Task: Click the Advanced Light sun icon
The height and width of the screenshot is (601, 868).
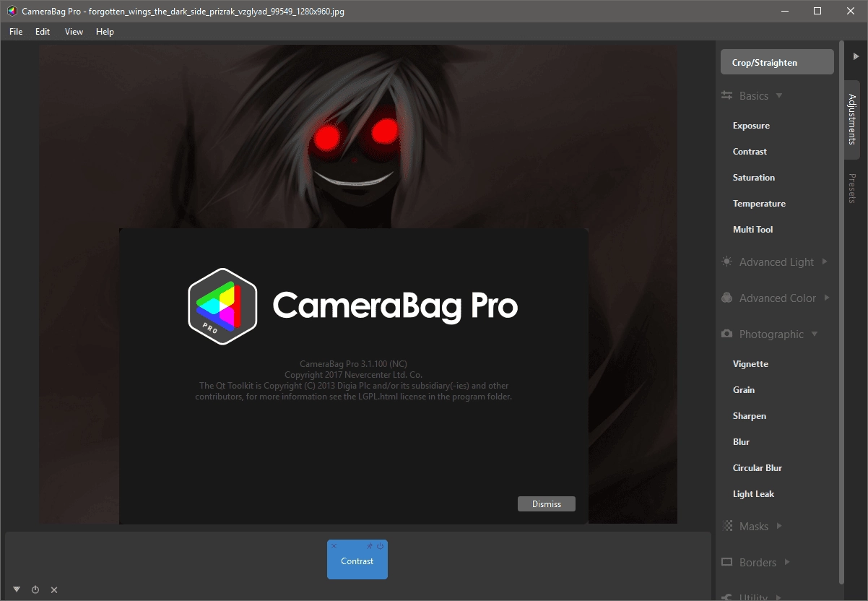Action: (x=727, y=262)
